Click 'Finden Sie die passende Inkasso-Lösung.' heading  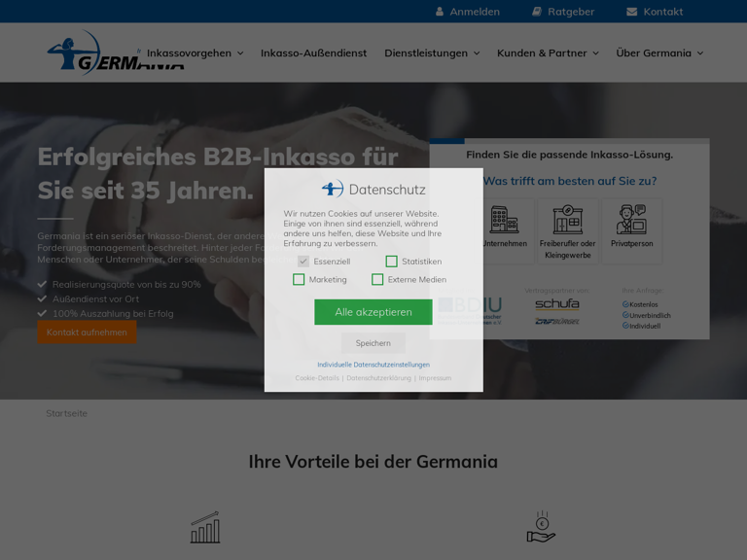click(569, 155)
